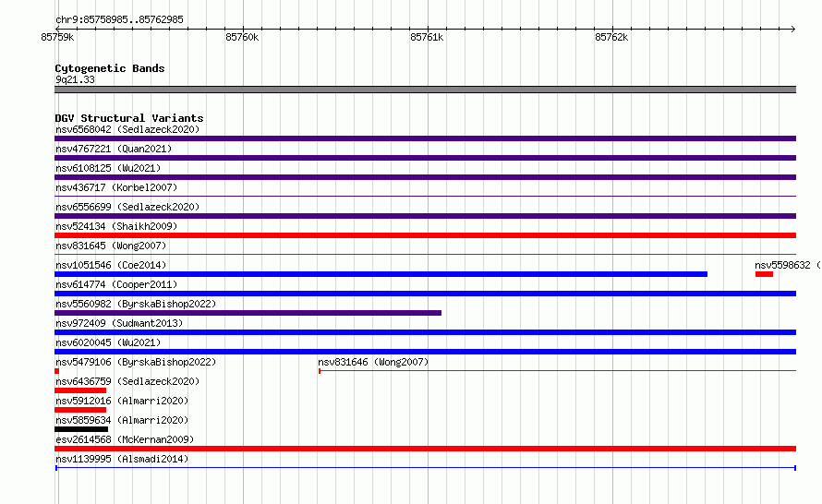822x504 pixels.
Task: Click the nsv831645 (Wong2007) label
Action: click(x=111, y=246)
